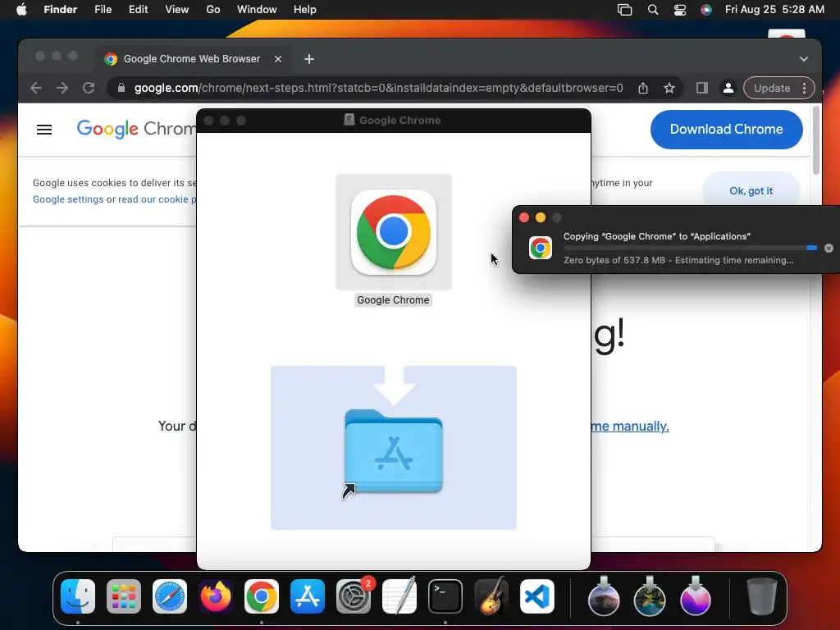Screen dimensions: 840x630
Task: Bookmark this page with the star icon
Action: tap(669, 88)
